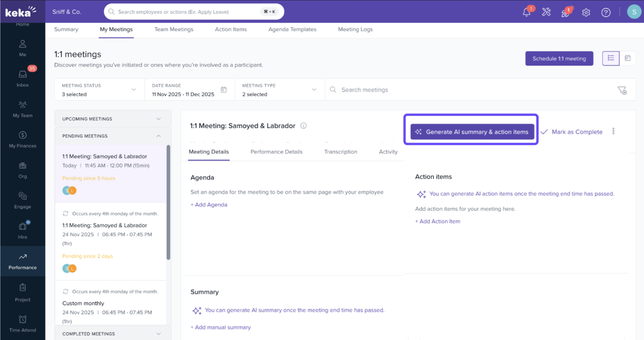Mark as Complete with the checkmark
644x340 pixels.
[x=571, y=132]
